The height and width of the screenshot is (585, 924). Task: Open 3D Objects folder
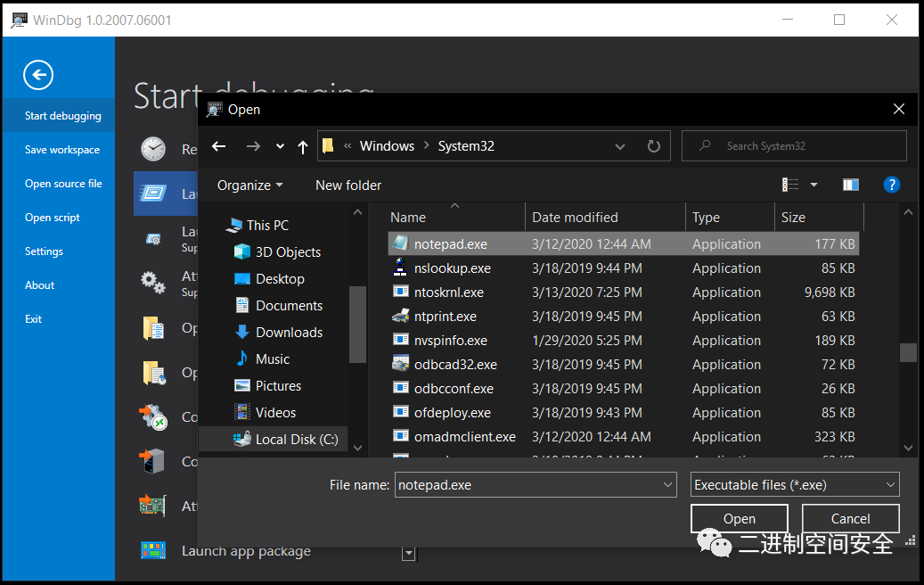277,251
